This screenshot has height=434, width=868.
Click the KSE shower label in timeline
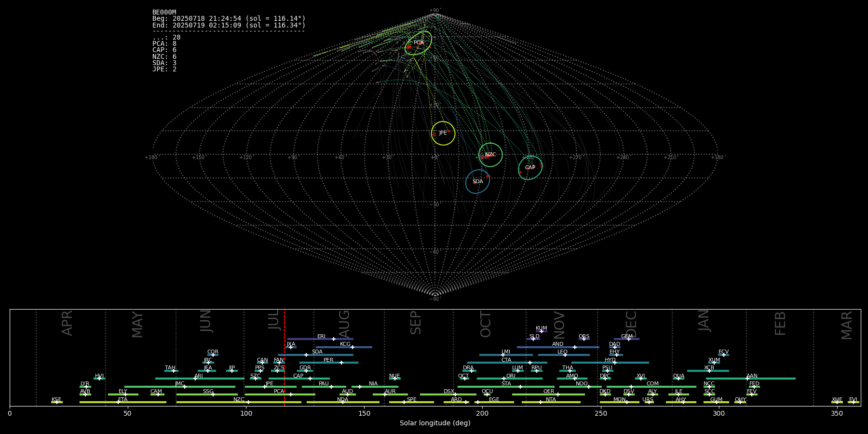[x=57, y=400]
